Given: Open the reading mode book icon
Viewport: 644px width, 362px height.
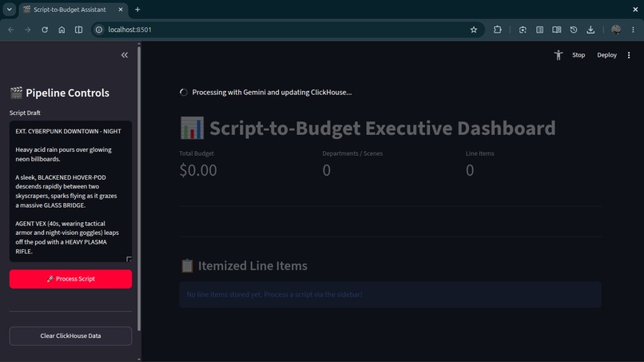Looking at the screenshot, I should pyautogui.click(x=557, y=30).
